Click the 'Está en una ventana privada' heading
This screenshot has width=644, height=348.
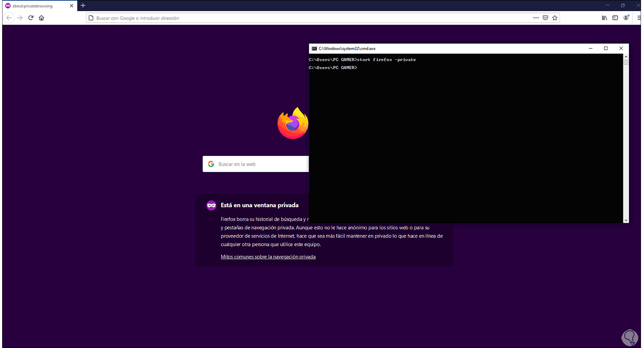pos(259,205)
